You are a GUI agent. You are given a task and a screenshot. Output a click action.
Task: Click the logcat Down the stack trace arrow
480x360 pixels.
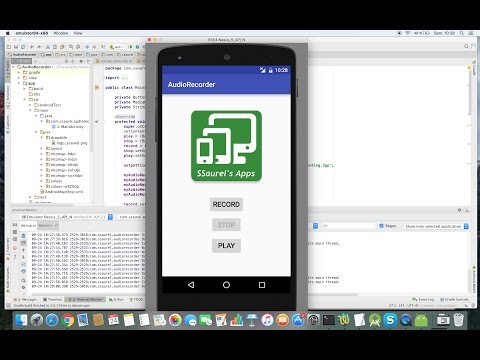pos(23,257)
